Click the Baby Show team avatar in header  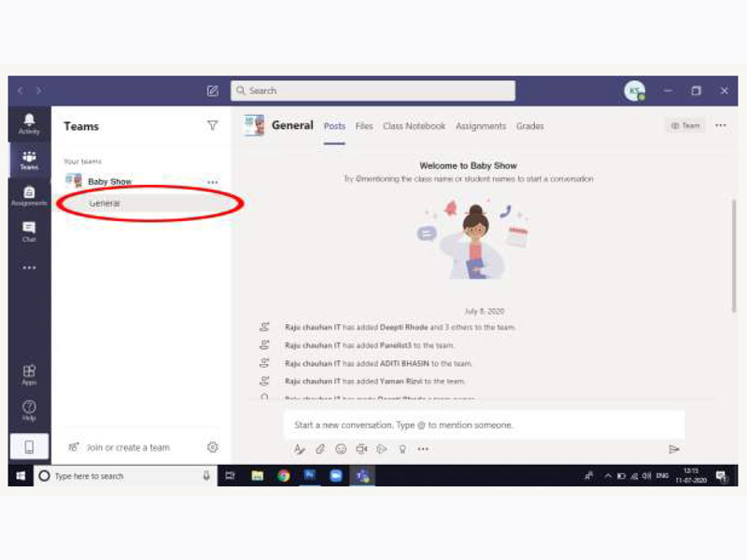254,126
